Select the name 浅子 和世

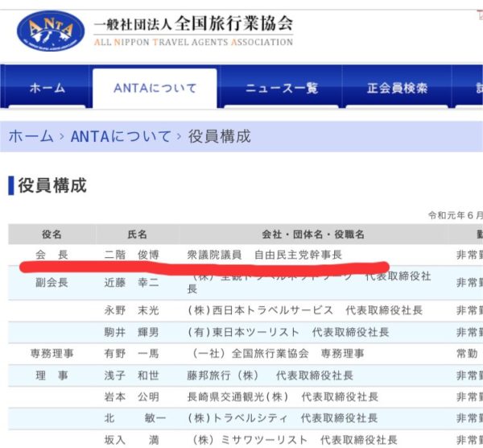pyautogui.click(x=131, y=375)
